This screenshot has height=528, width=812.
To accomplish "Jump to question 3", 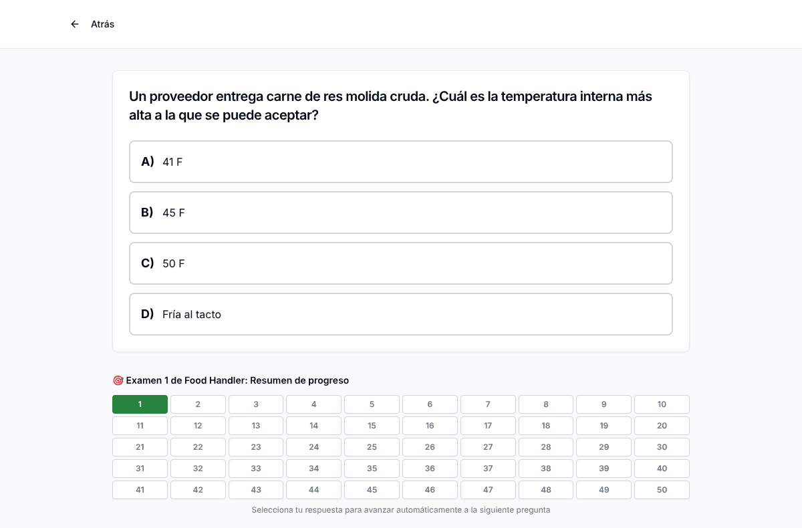I will pos(256,404).
